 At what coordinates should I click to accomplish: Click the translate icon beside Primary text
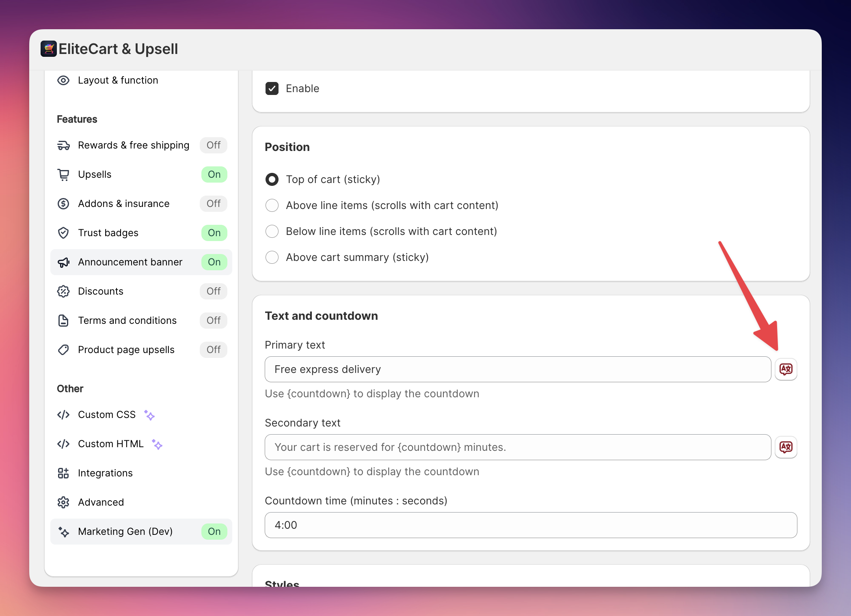click(x=786, y=369)
